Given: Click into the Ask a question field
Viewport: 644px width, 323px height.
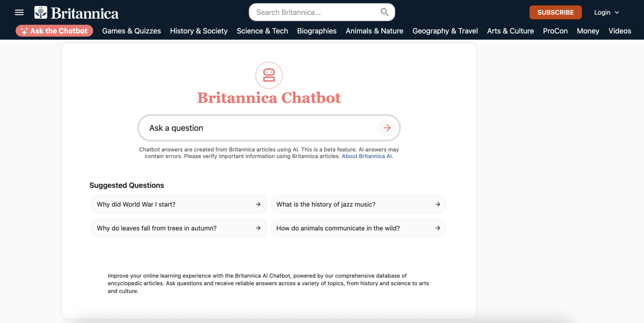Looking at the screenshot, I should click(258, 128).
